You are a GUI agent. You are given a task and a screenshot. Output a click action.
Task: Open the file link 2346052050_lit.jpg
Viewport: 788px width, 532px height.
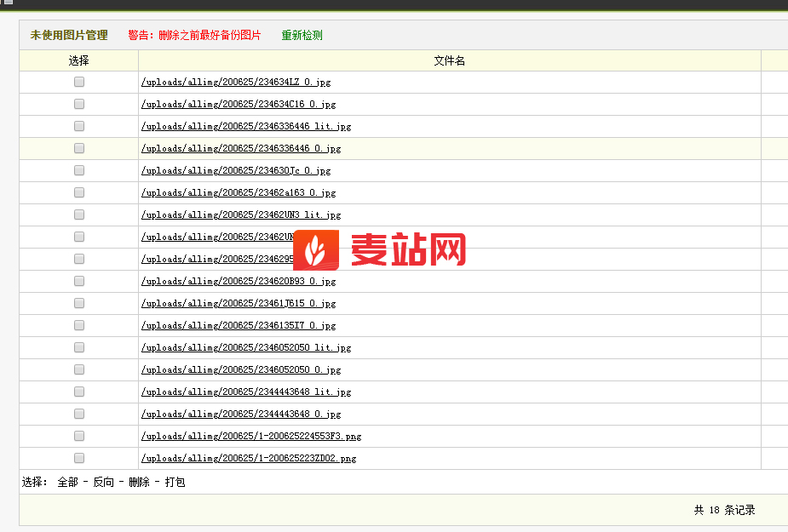245,346
